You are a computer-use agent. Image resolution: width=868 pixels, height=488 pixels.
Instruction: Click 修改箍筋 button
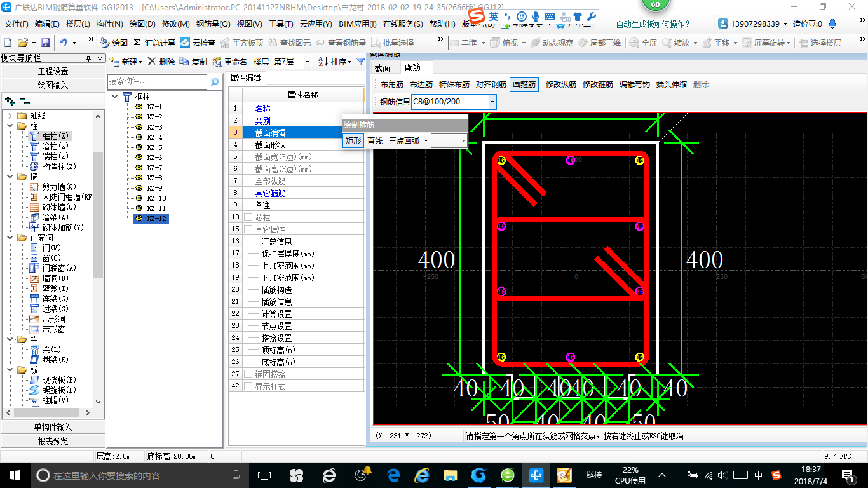(598, 84)
